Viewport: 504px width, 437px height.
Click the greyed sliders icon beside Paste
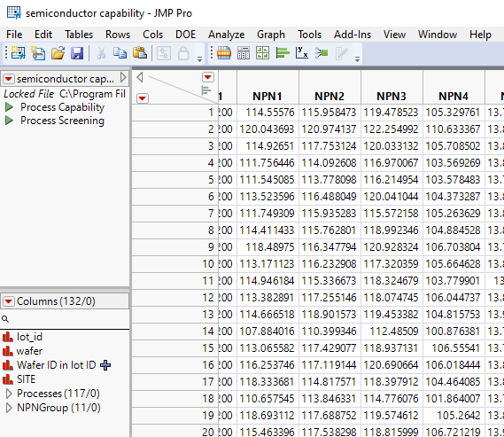[164, 53]
